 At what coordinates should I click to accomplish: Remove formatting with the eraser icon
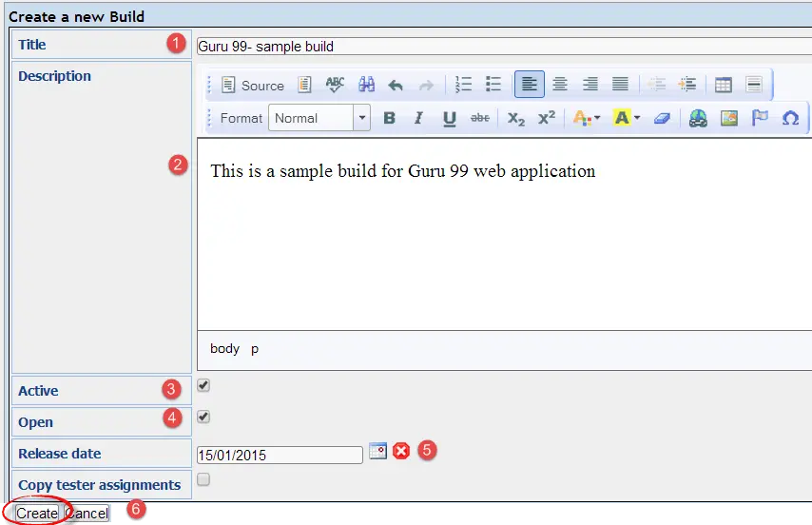(663, 119)
